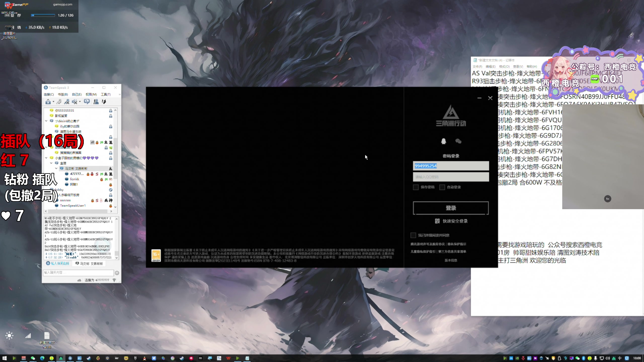Click TeamSpeak chat message input box

[x=78, y=273]
